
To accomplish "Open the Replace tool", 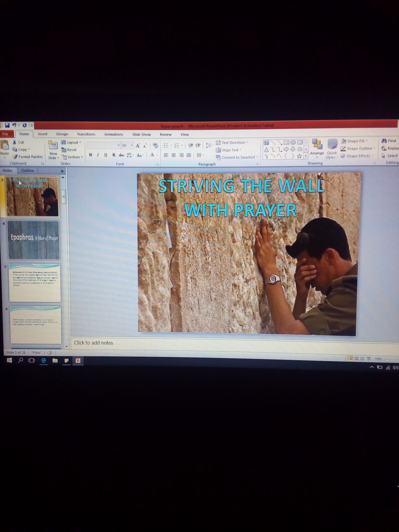I will 390,148.
